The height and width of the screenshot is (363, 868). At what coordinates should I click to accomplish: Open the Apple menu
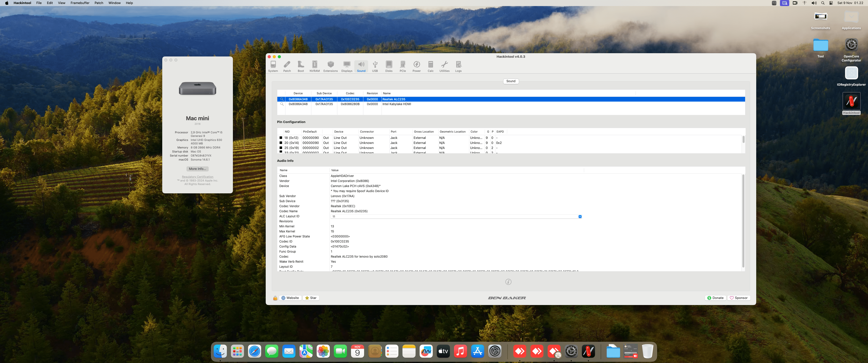[x=7, y=3]
